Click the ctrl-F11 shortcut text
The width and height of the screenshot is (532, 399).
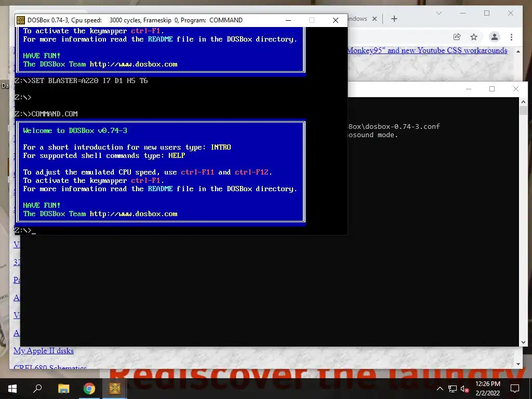197,172
